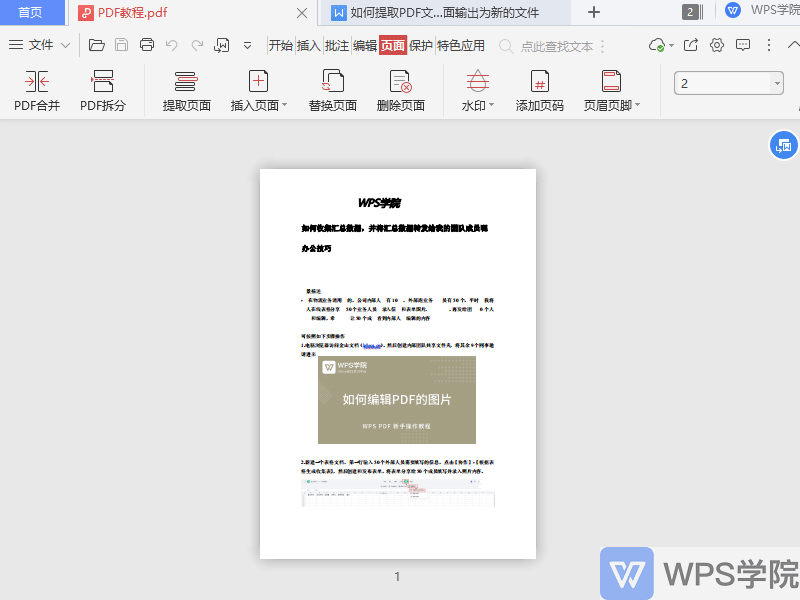Select the 页面 ribbon tab
800x600 pixels.
point(393,45)
